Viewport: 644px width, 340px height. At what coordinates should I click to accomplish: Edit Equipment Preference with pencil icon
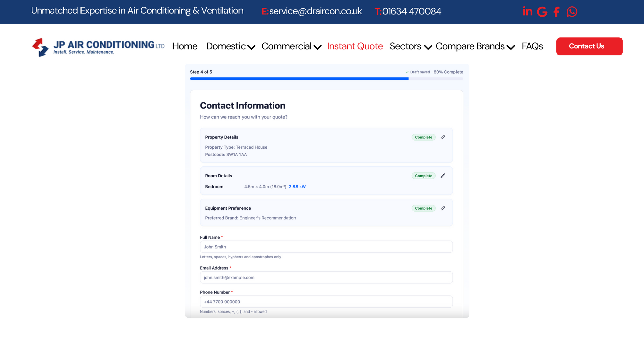[x=443, y=208]
